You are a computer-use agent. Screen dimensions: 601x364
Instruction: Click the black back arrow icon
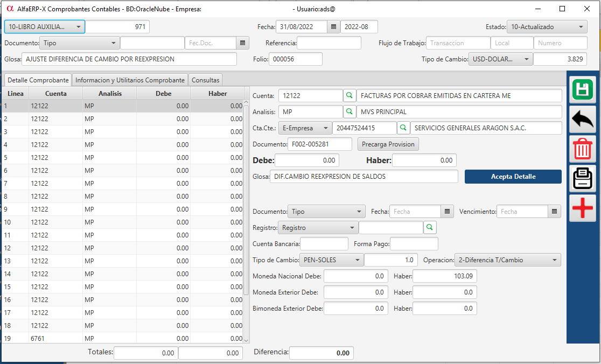tap(582, 119)
